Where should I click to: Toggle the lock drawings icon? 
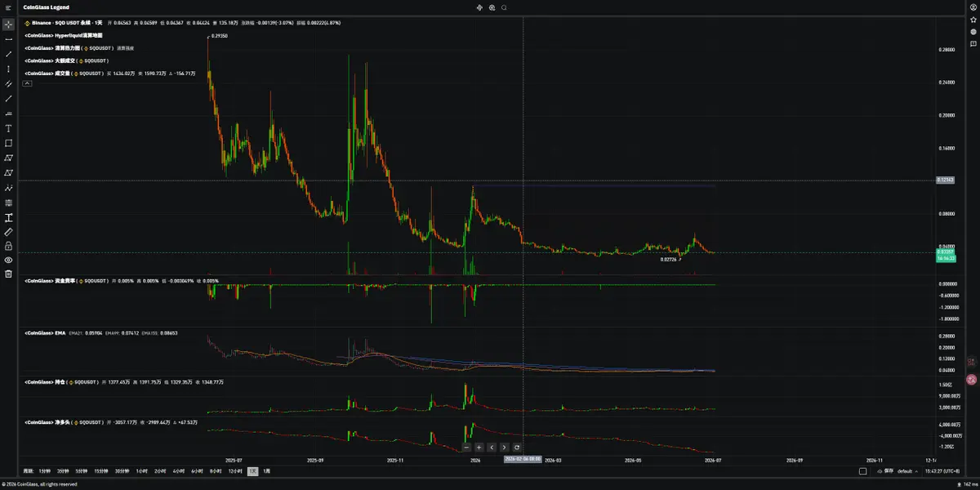[x=8, y=246]
